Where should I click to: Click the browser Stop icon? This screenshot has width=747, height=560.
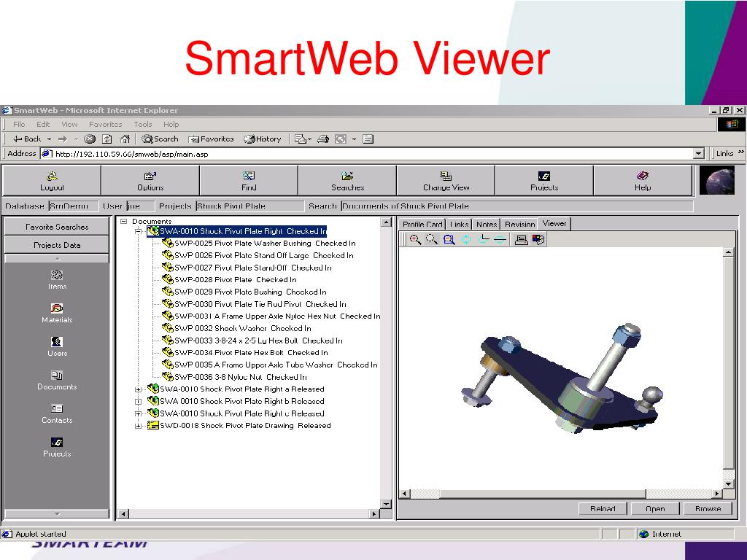point(90,139)
